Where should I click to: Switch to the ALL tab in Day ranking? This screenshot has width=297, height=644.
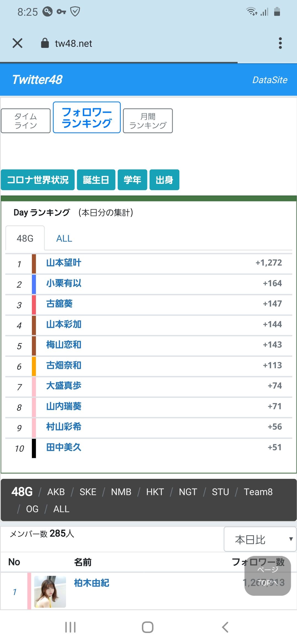[64, 238]
